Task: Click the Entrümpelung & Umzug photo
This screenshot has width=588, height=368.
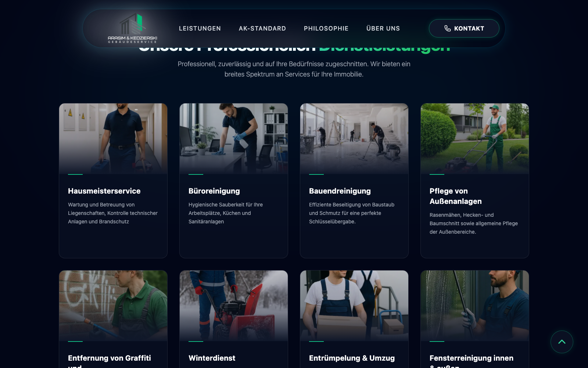Action: point(354,306)
